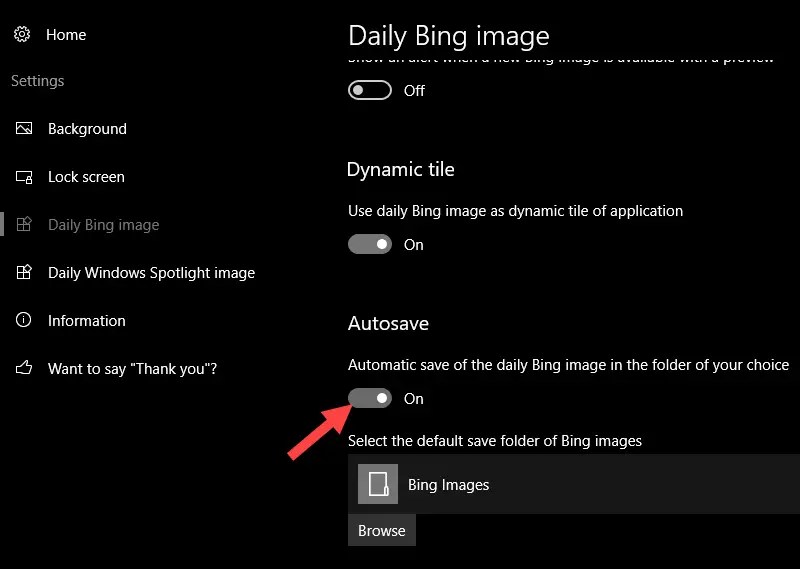Click the Browse button
The image size is (800, 569).
[x=382, y=531]
